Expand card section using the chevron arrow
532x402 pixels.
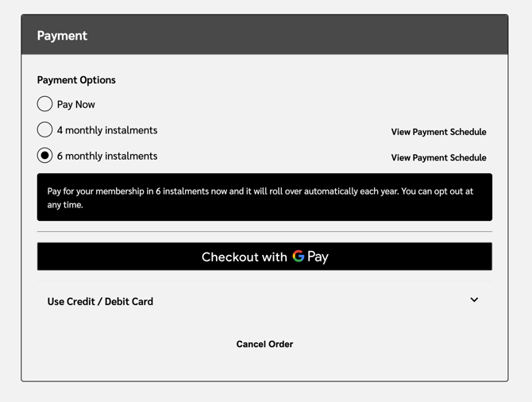tap(474, 300)
